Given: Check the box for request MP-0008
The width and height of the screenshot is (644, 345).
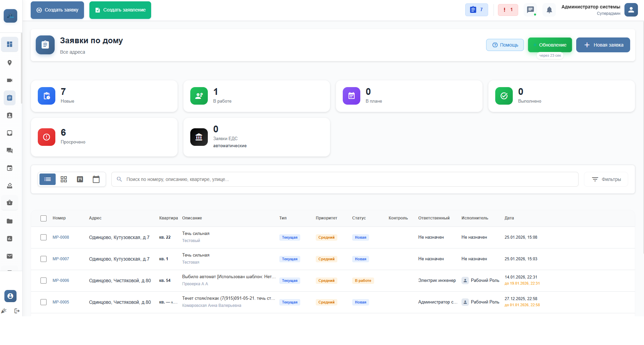Looking at the screenshot, I should 44,237.
